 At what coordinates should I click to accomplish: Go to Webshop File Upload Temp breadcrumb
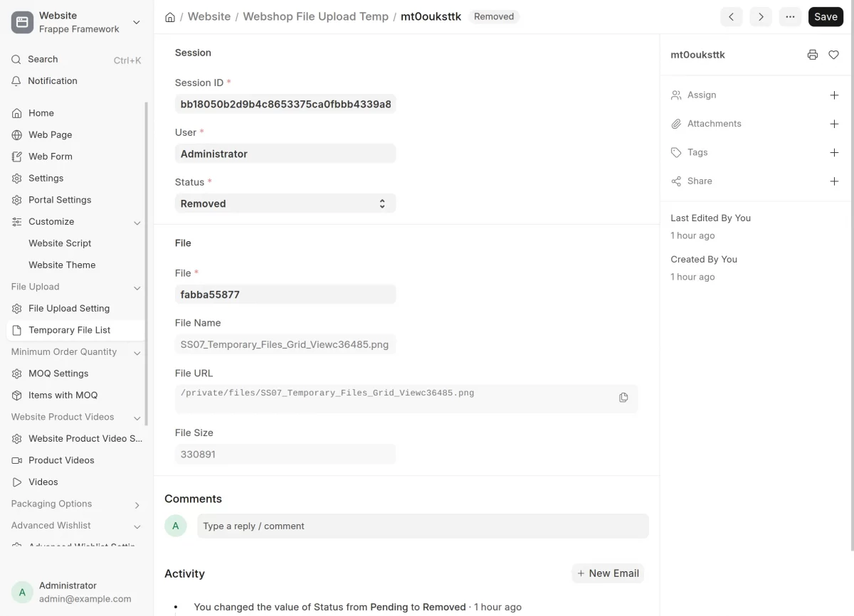click(316, 16)
